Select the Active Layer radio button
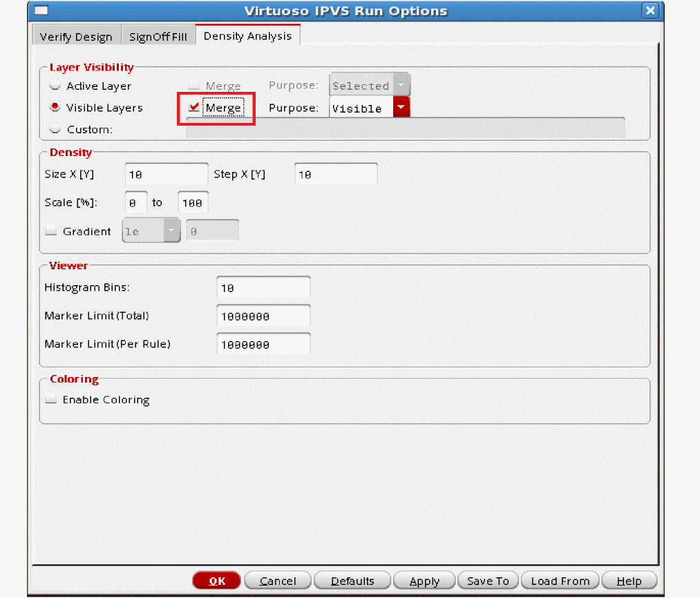700x598 pixels. [55, 85]
